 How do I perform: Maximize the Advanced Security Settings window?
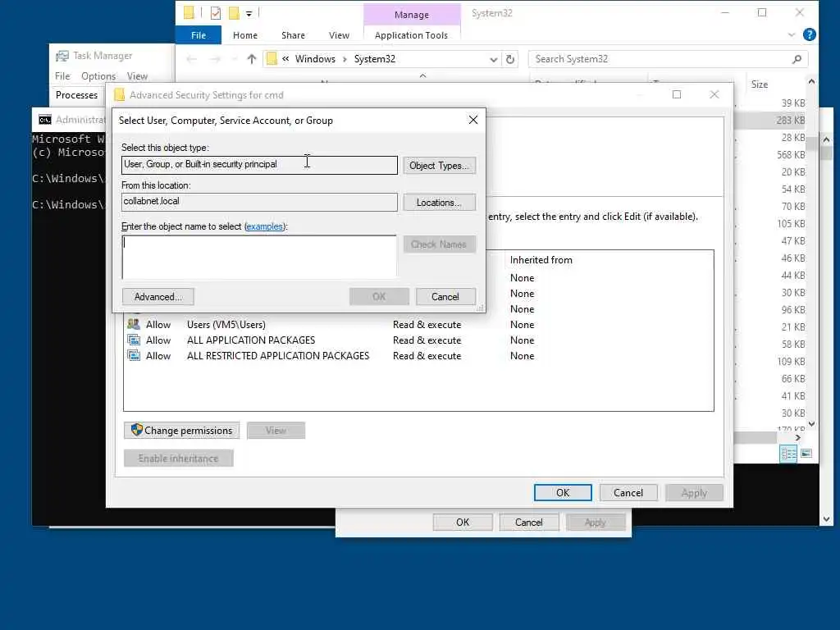(x=677, y=95)
